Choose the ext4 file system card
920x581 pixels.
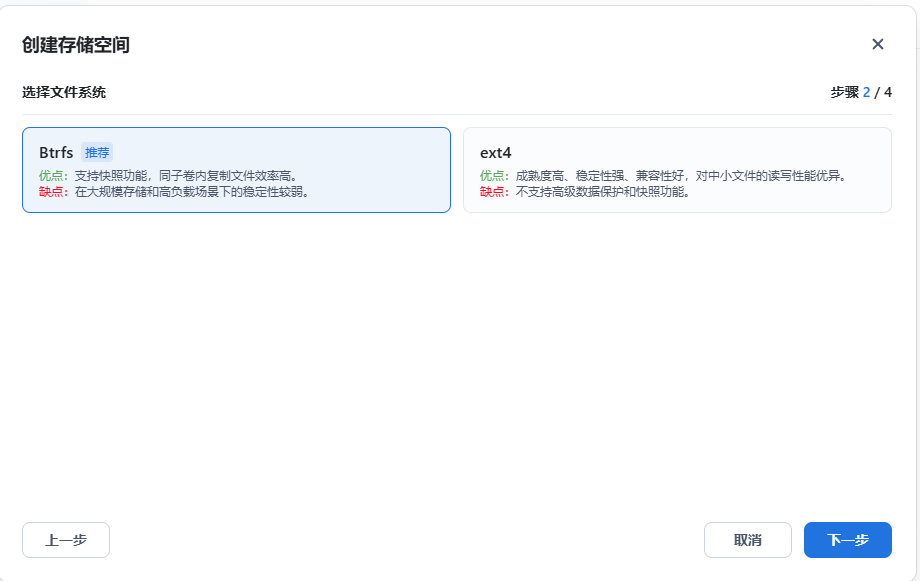pyautogui.click(x=677, y=170)
